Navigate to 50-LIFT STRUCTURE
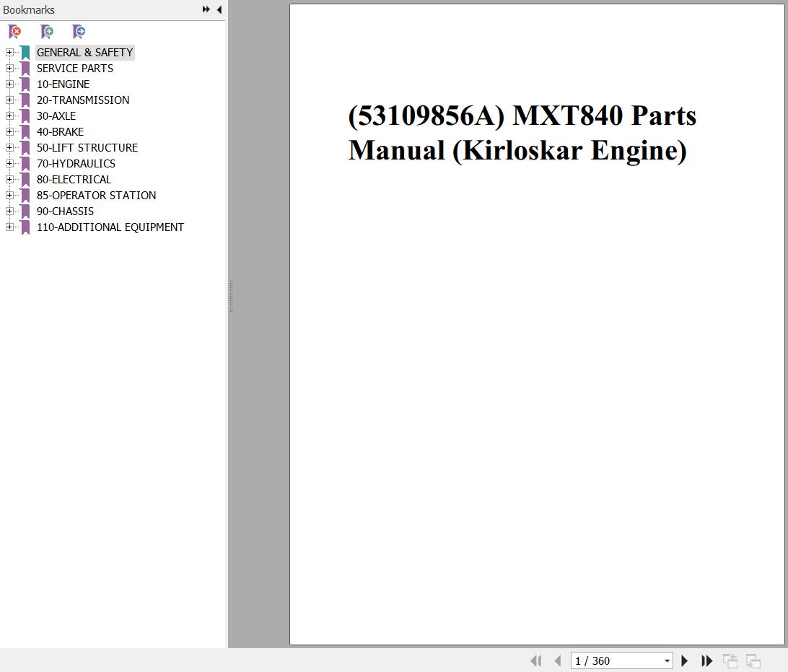788x672 pixels. pos(87,148)
